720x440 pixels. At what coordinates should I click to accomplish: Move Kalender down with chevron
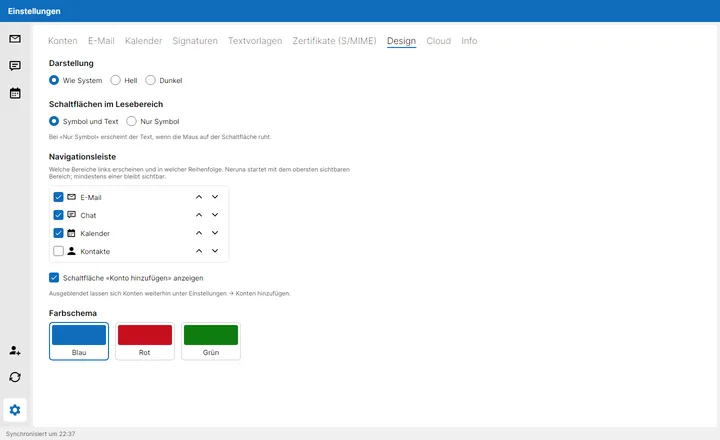coord(215,233)
